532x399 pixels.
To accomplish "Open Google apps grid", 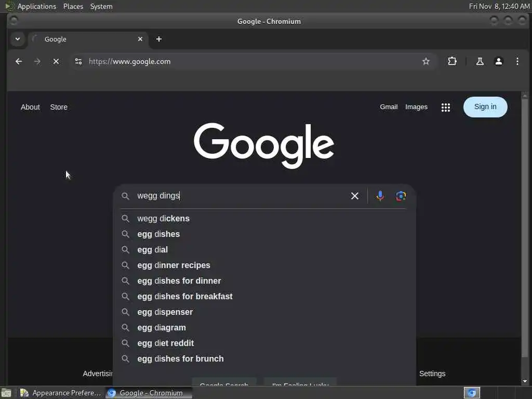I will pos(445,107).
